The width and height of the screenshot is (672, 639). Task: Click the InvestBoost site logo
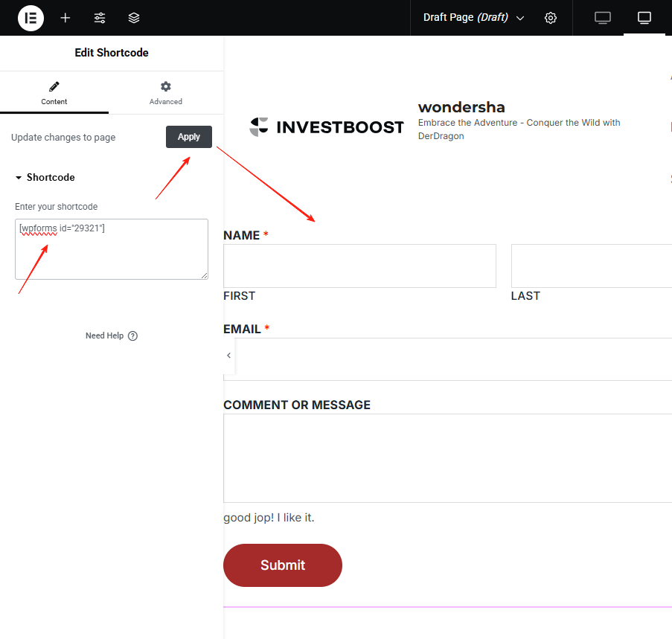(327, 127)
